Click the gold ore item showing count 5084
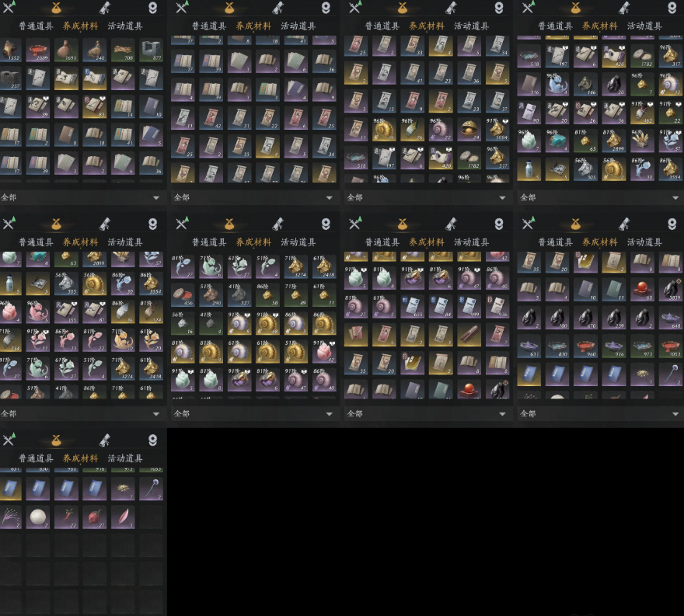Image resolution: width=684 pixels, height=616 pixels. [x=497, y=129]
